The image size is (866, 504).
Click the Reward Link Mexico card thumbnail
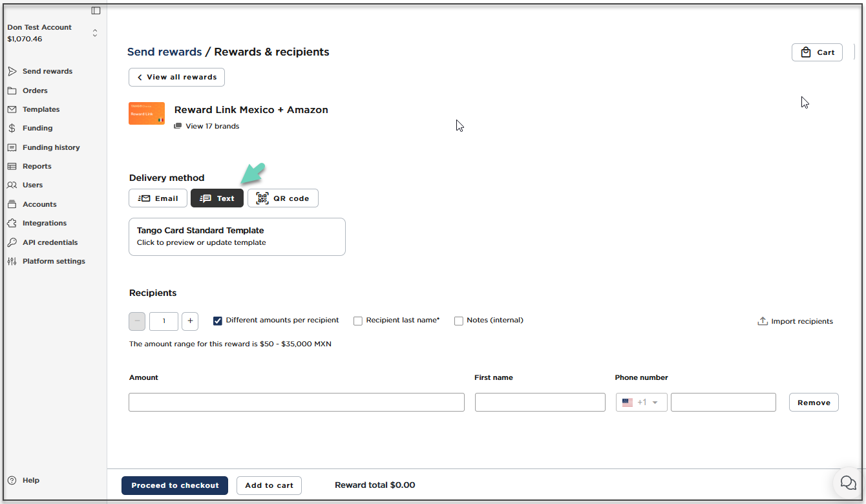(x=147, y=114)
